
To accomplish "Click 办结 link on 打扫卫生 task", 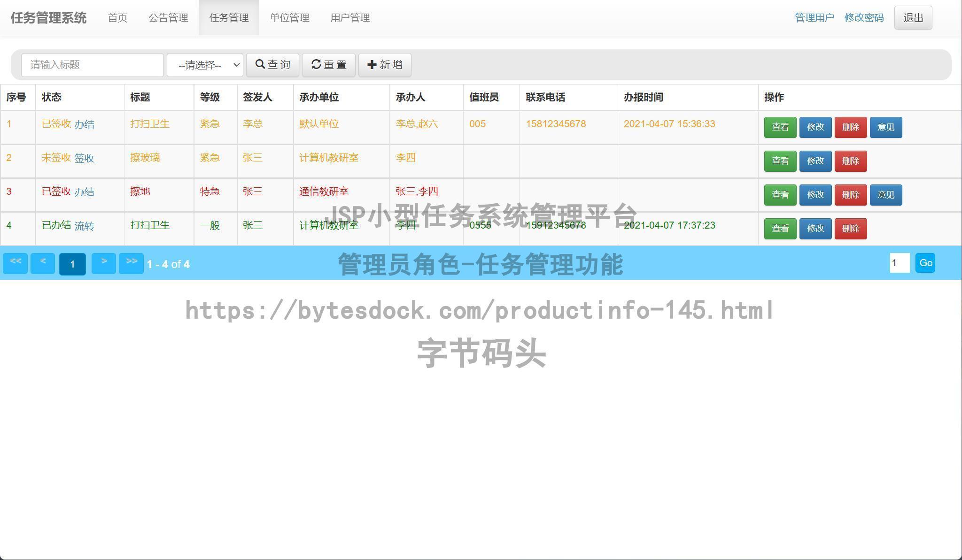I will point(85,124).
